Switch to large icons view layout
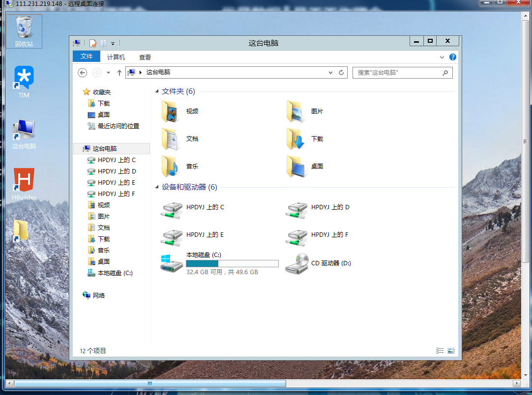This screenshot has height=395, width=532. point(451,351)
